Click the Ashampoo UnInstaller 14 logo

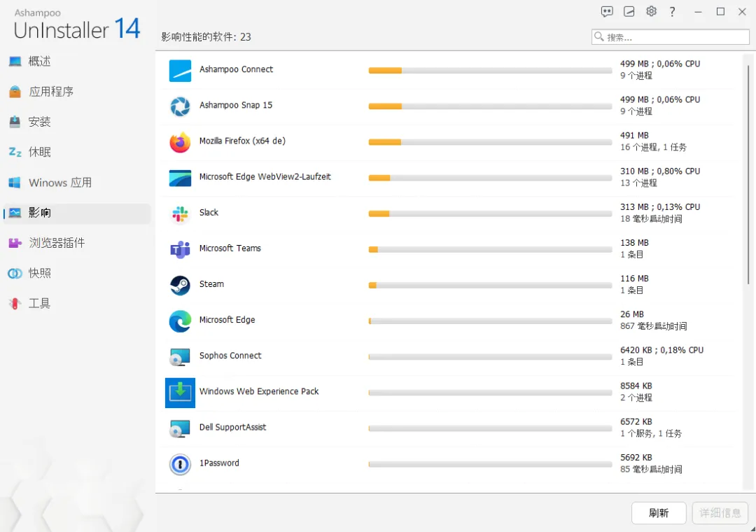[x=77, y=24]
